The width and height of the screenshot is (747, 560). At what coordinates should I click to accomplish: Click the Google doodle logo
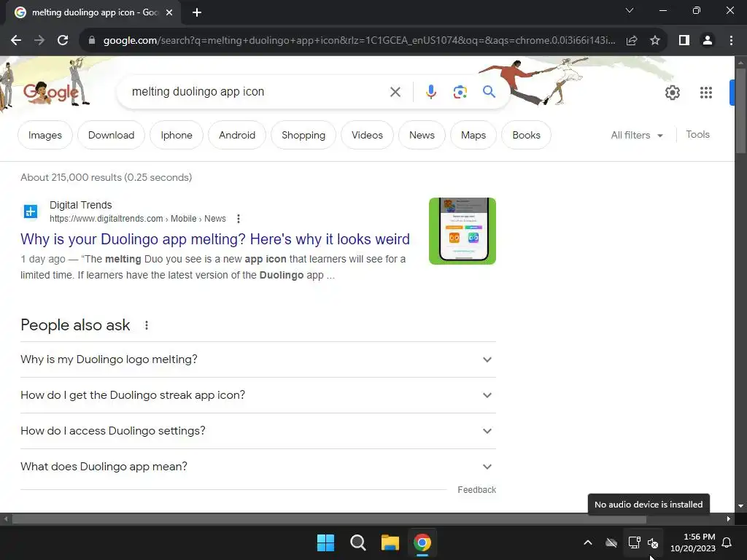click(52, 91)
